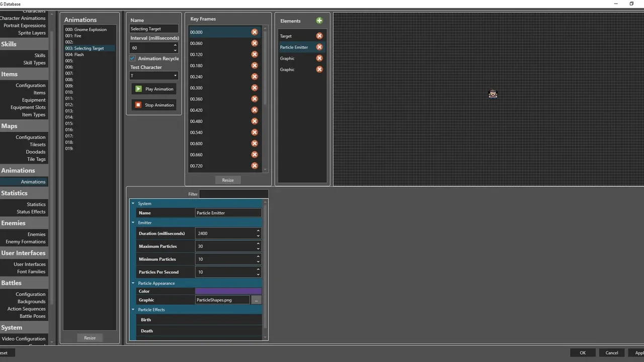Browse for the particle Graphic file with ellipsis button

tap(256, 300)
